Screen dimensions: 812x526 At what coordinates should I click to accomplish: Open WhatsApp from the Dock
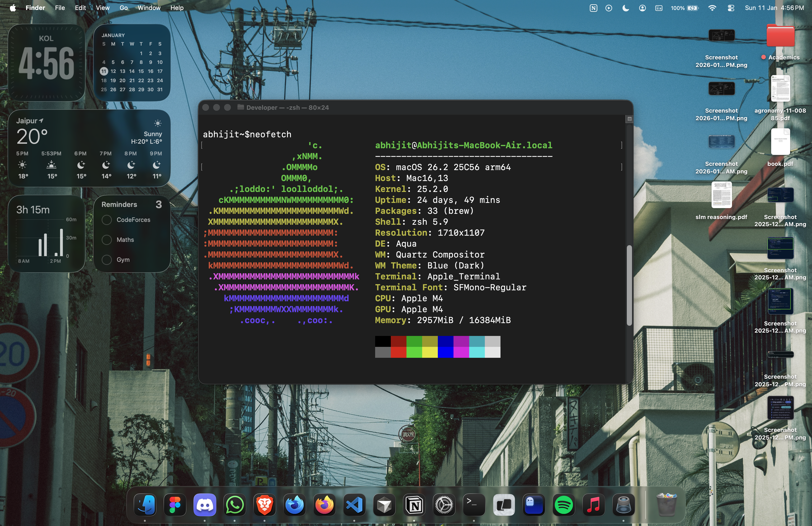click(x=235, y=505)
